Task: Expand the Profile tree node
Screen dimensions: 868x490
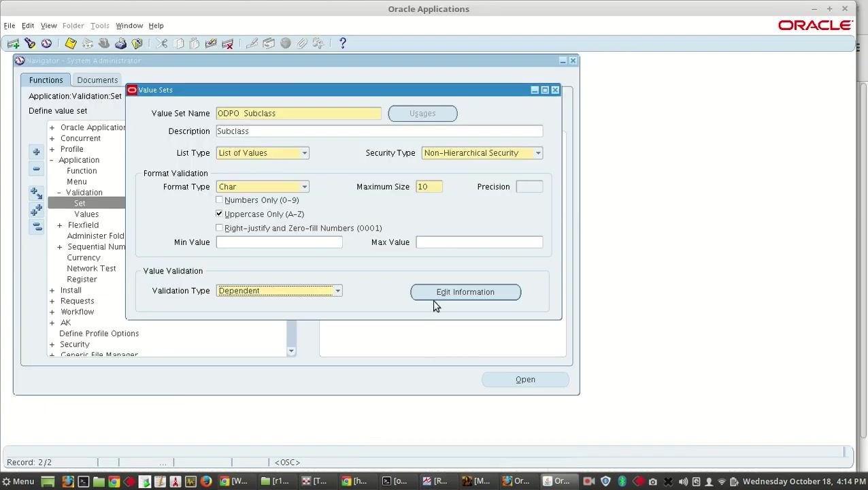Action: (52, 149)
